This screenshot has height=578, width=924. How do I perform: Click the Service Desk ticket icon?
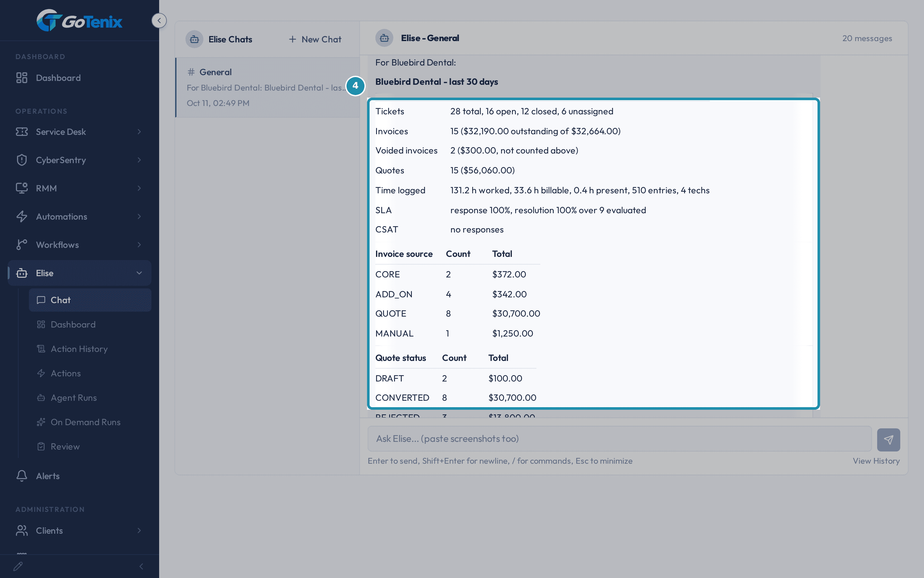22,132
